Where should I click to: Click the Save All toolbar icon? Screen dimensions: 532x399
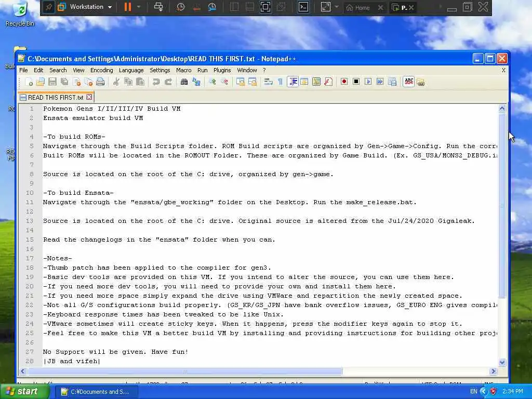(x=64, y=82)
